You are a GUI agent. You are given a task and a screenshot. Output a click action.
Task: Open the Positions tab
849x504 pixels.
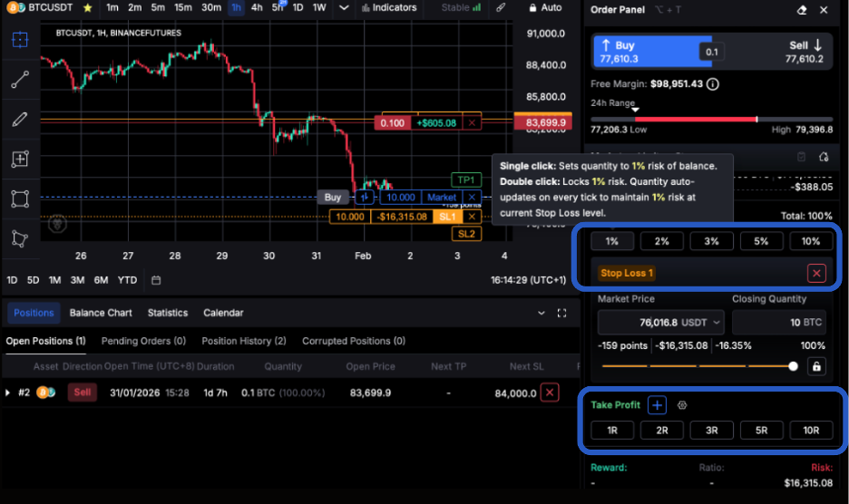click(34, 313)
